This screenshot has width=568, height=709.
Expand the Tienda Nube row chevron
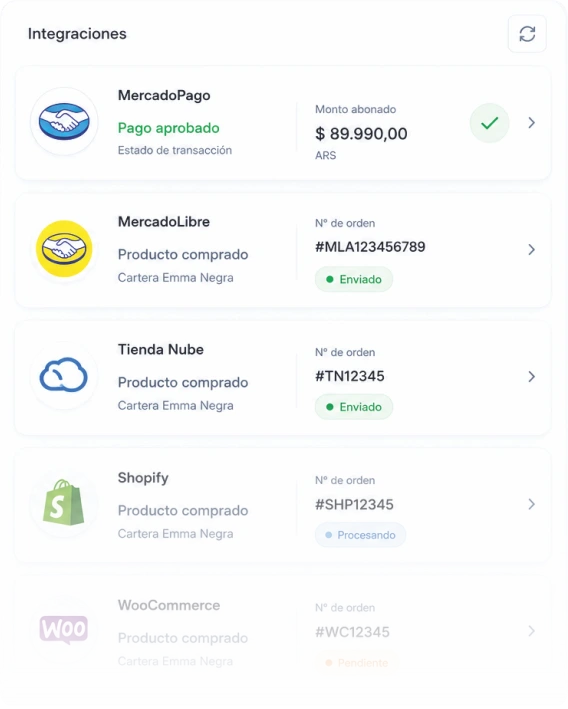pyautogui.click(x=532, y=377)
